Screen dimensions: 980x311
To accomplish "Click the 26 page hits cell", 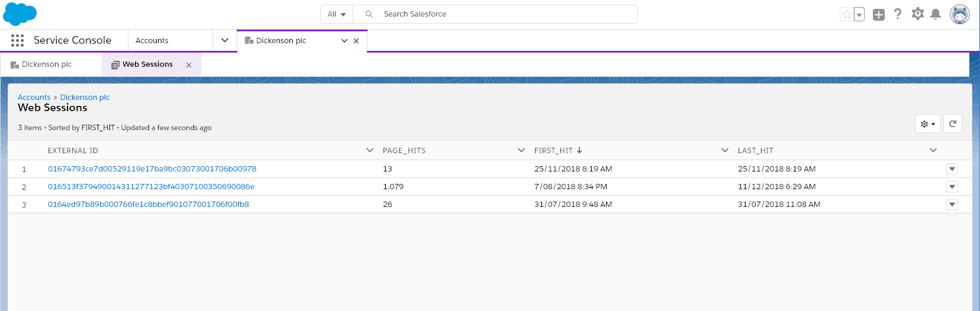I will pyautogui.click(x=388, y=204).
